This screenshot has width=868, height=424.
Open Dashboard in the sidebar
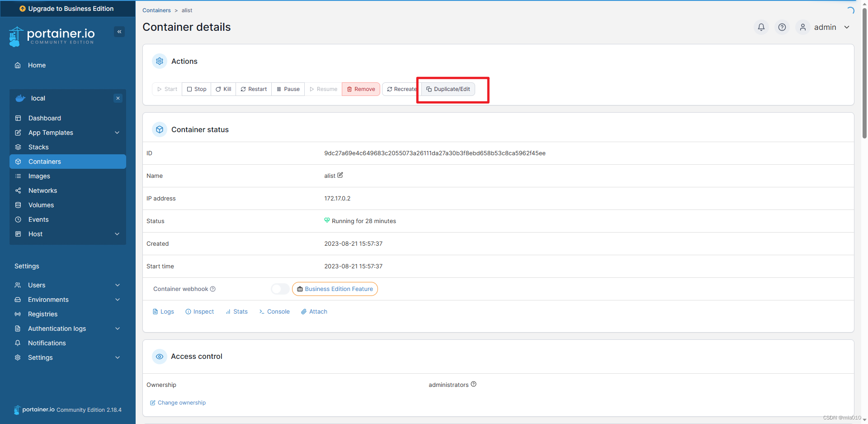(x=67, y=118)
